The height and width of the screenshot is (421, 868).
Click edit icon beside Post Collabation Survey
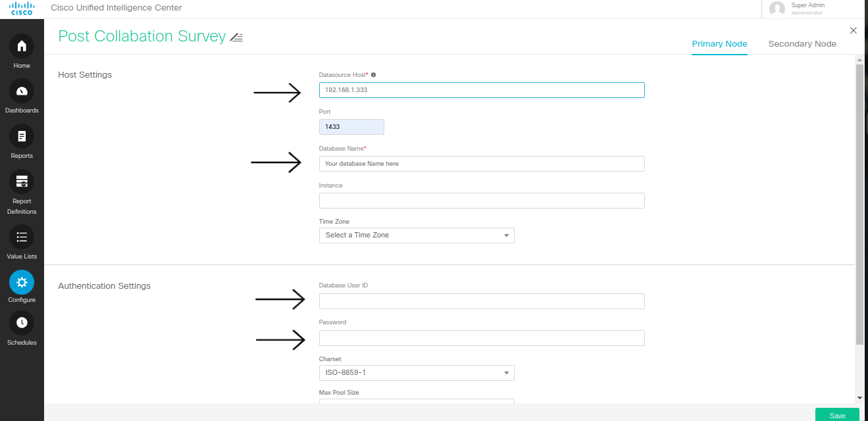(236, 37)
